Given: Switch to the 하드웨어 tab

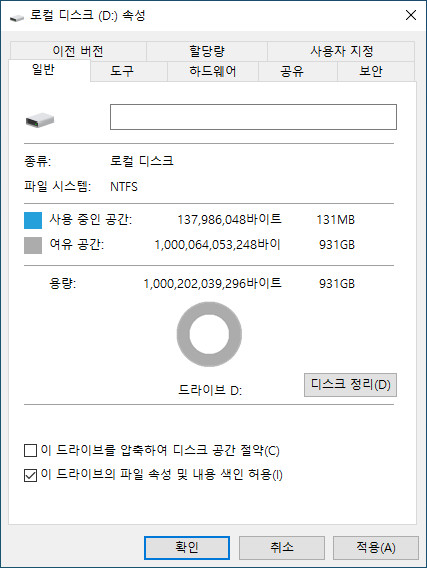Looking at the screenshot, I should click(213, 71).
